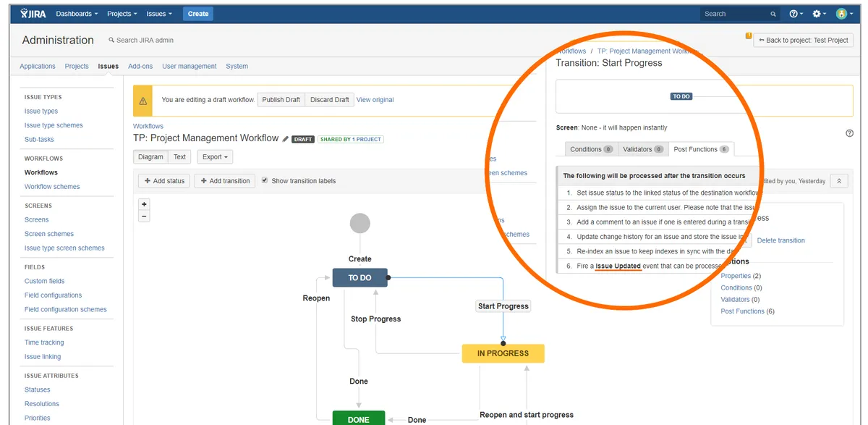Open Screens in the sidebar
The image size is (868, 425).
point(37,219)
